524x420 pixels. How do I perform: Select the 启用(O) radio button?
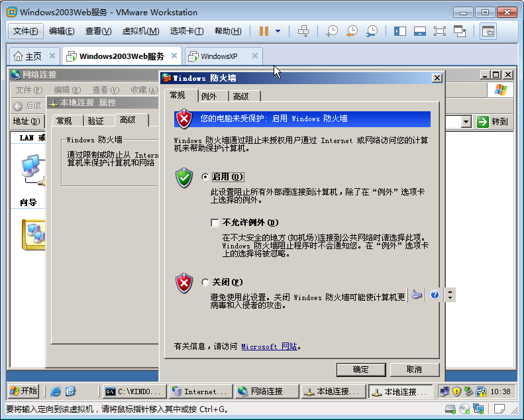point(205,177)
